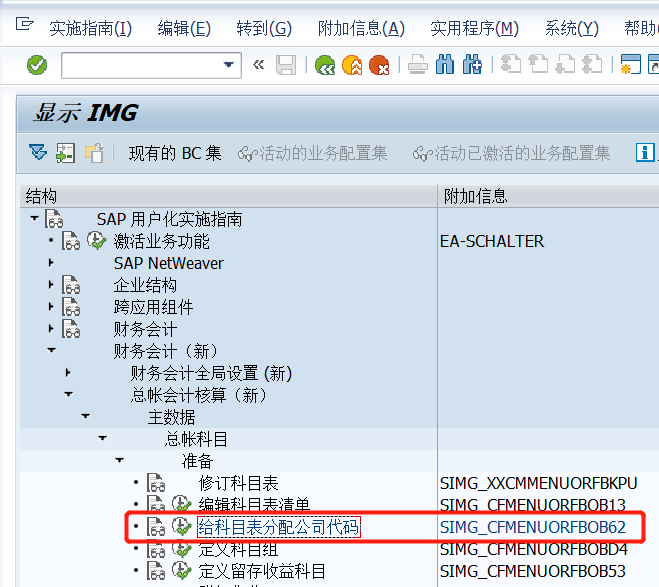Click the 活动的业务配置集 button
This screenshot has width=659, height=587.
click(x=313, y=153)
